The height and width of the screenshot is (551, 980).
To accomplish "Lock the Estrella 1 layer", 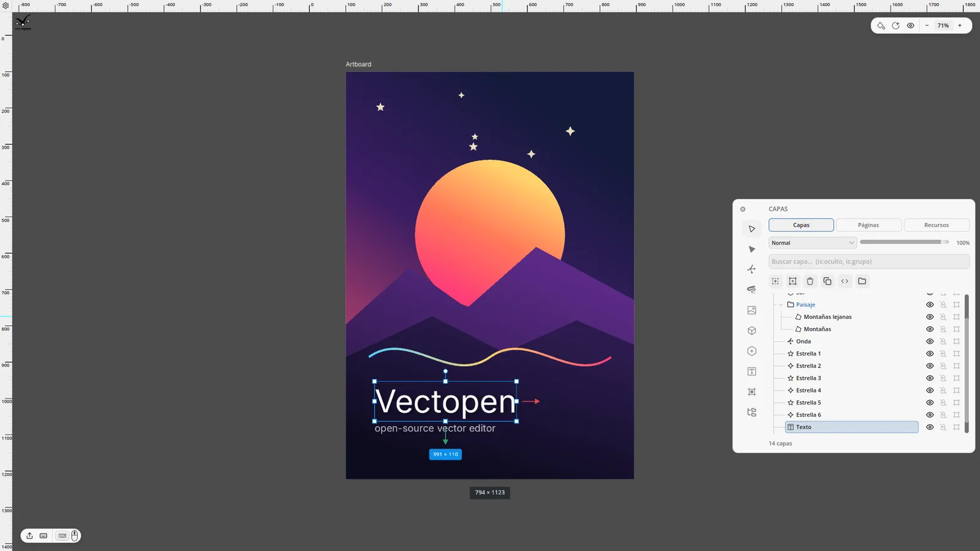I will coord(943,354).
